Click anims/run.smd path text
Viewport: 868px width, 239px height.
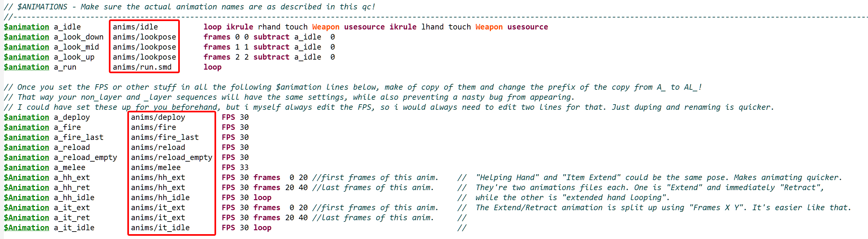[142, 67]
